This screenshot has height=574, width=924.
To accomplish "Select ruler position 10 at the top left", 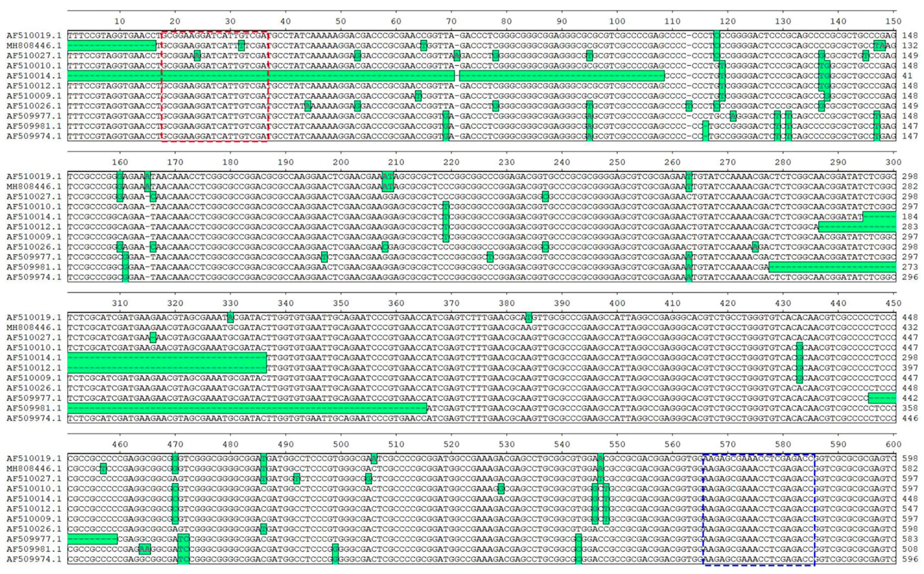I will (x=120, y=21).
